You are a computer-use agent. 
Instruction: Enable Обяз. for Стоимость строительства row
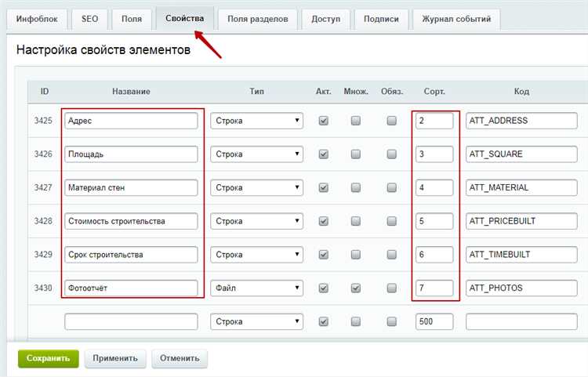(x=391, y=221)
